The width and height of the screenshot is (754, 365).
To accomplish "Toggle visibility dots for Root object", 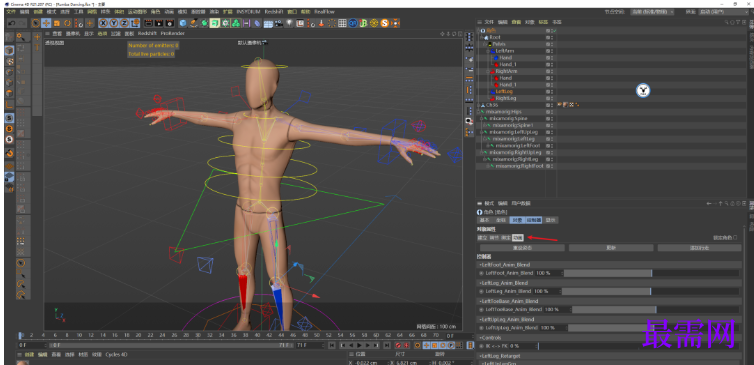I will pos(552,37).
